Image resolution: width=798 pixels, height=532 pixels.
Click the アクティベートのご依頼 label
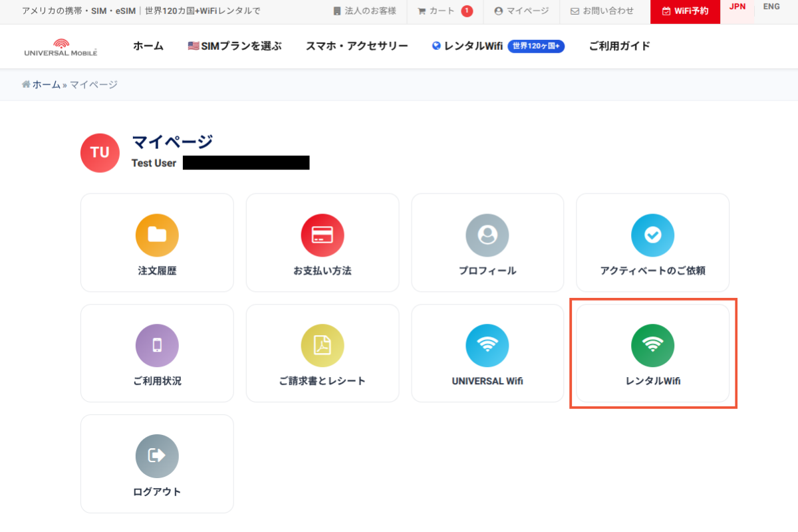click(x=652, y=271)
